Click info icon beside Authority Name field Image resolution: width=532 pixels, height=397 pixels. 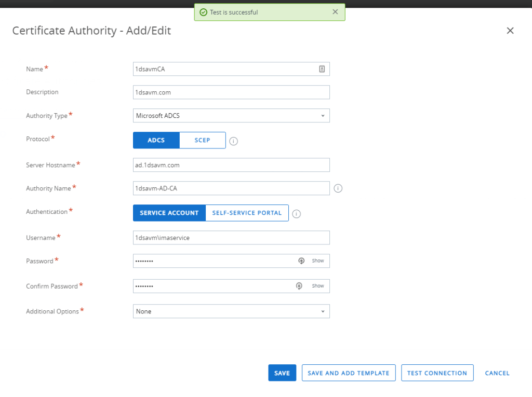click(338, 188)
